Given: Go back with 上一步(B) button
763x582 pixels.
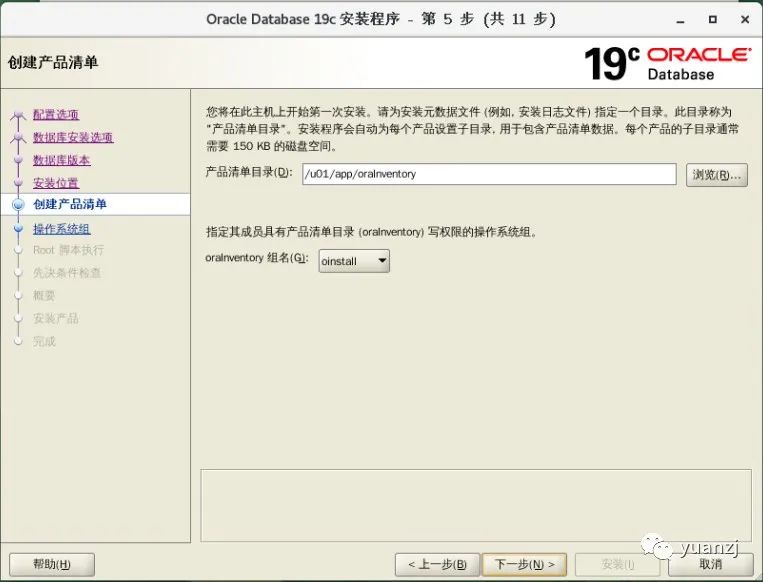Looking at the screenshot, I should coord(437,564).
